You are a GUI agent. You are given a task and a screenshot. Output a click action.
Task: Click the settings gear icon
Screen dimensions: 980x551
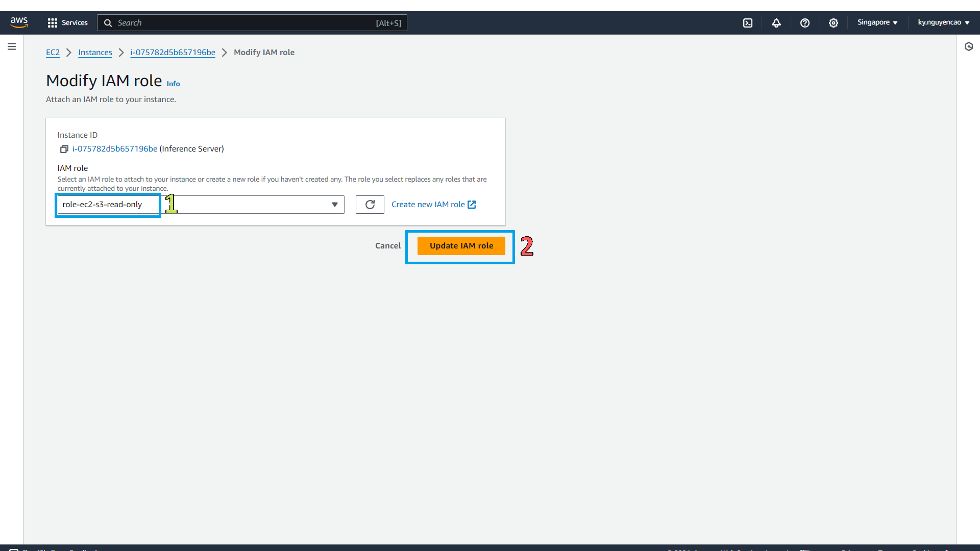pos(834,23)
